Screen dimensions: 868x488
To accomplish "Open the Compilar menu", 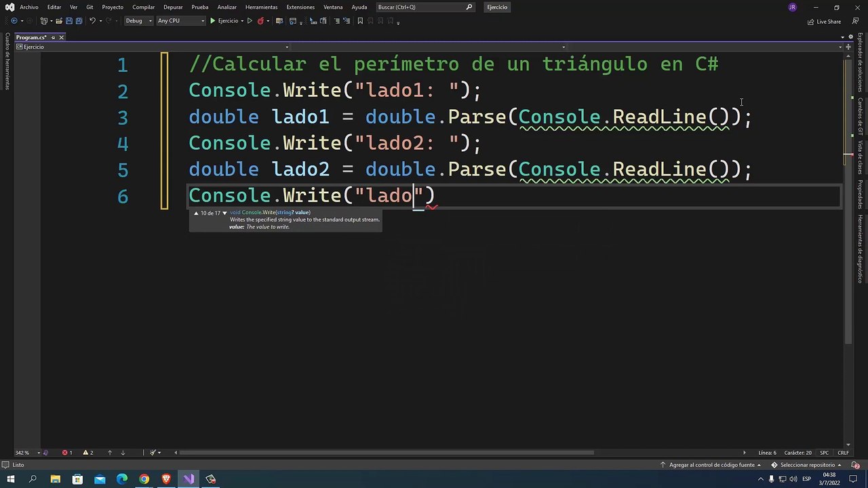I will pyautogui.click(x=144, y=7).
